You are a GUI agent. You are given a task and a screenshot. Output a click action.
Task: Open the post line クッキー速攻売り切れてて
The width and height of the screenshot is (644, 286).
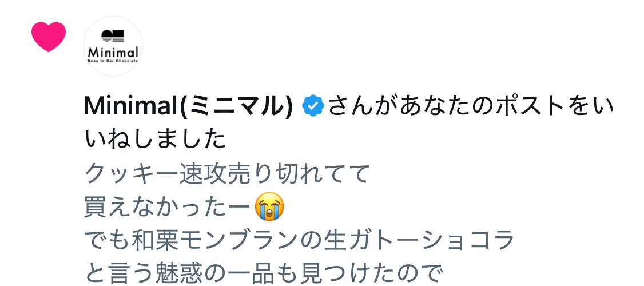tap(227, 174)
